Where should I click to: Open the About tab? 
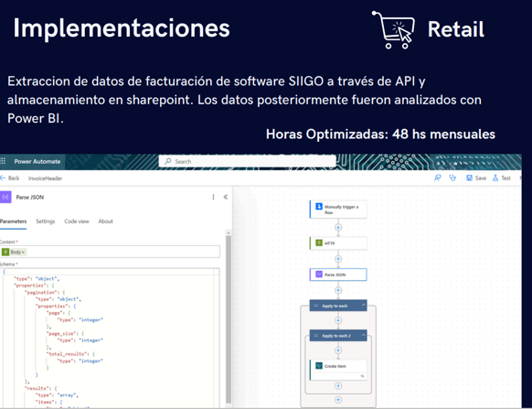pos(105,221)
